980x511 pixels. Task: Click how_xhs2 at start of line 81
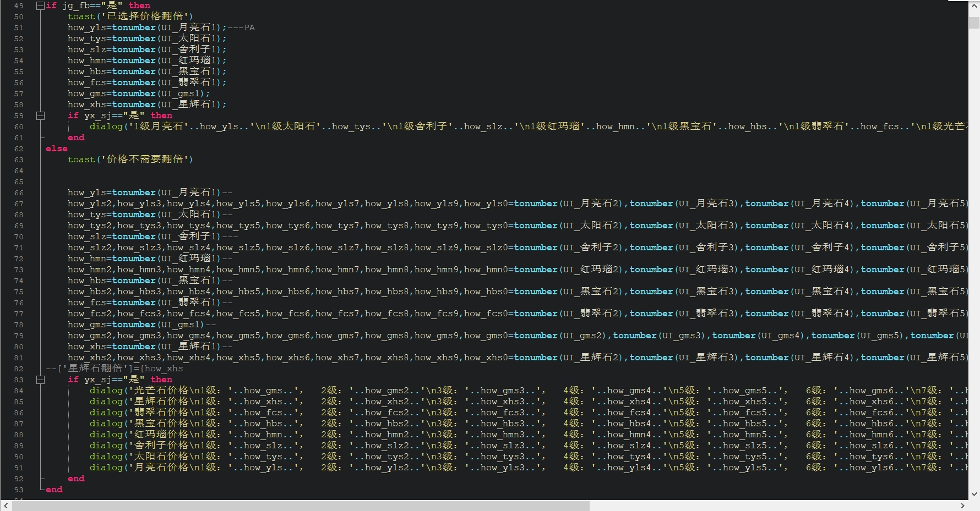point(90,358)
